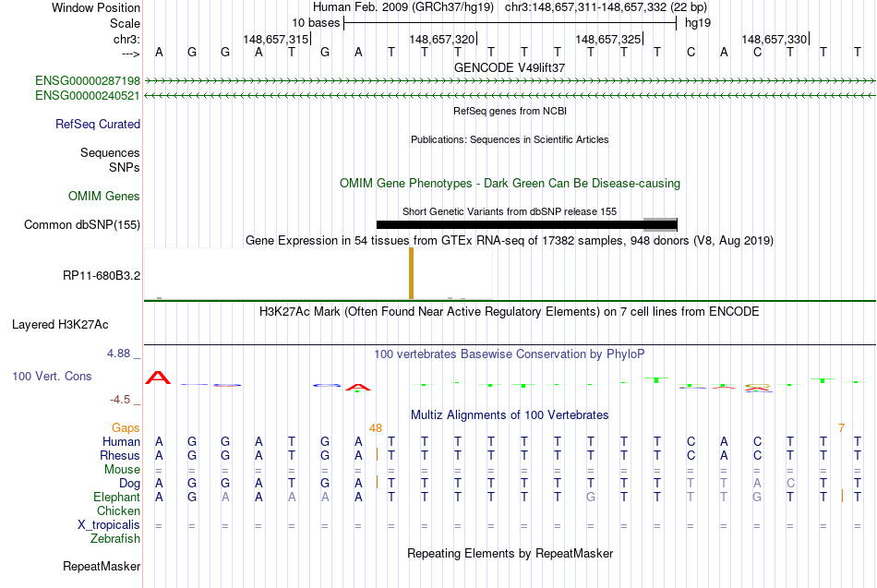This screenshot has width=877, height=588.
Task: Select the Human species row label
Action: (x=121, y=441)
